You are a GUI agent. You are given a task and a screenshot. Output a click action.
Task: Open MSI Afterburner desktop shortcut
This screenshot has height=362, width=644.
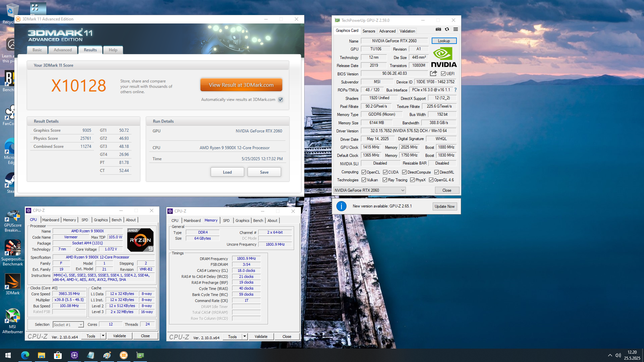point(13,321)
